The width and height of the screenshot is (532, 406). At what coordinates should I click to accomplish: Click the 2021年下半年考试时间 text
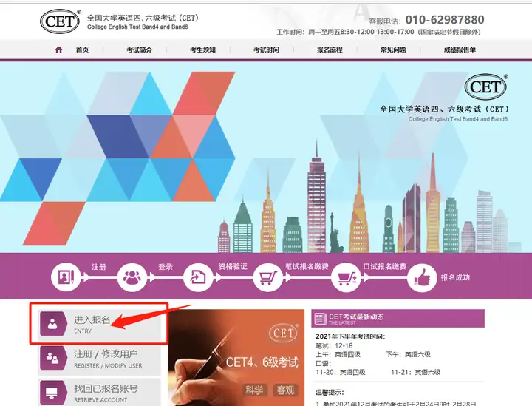[350, 336]
